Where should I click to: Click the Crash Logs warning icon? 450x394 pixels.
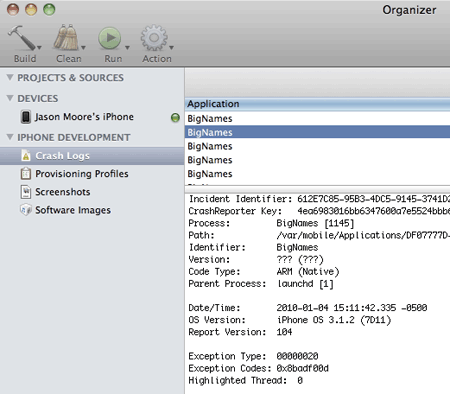(26, 155)
